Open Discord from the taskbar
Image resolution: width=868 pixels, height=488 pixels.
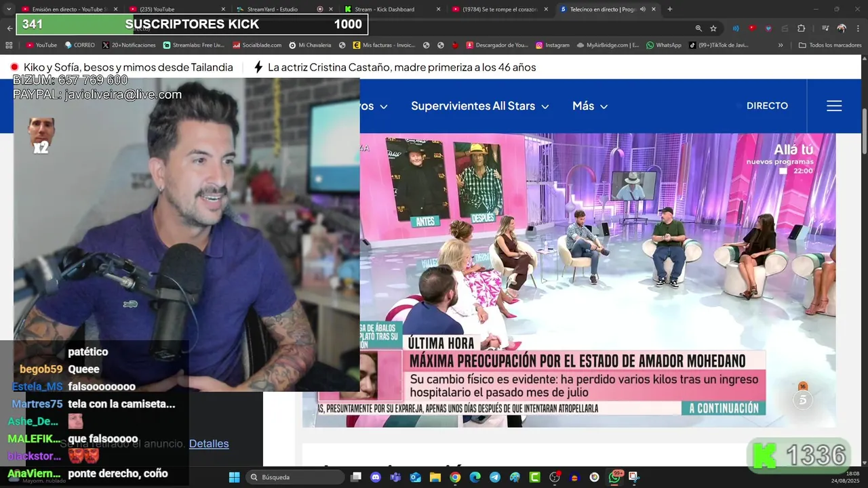[376, 477]
